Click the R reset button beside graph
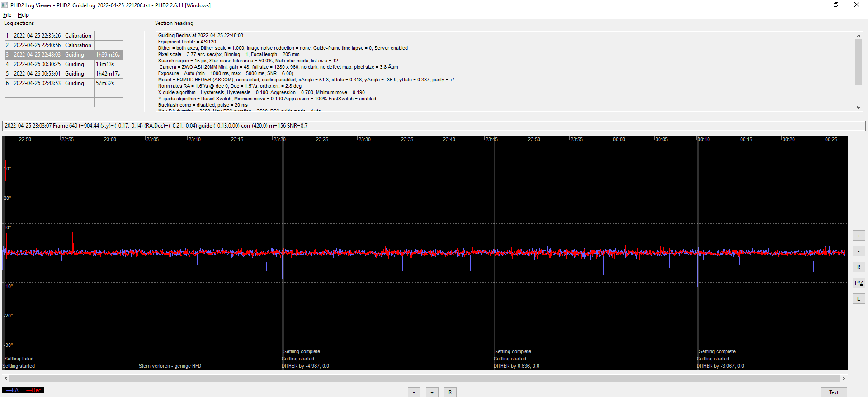The width and height of the screenshot is (868, 397). tap(859, 267)
